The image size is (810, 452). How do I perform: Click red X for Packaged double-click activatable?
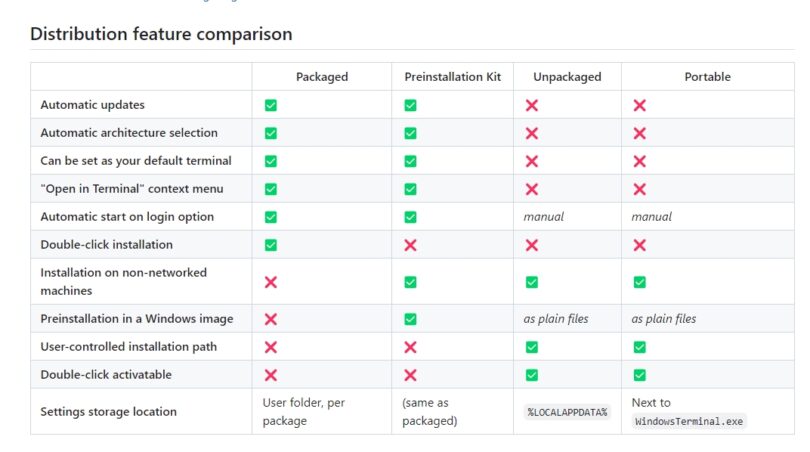pyautogui.click(x=271, y=375)
